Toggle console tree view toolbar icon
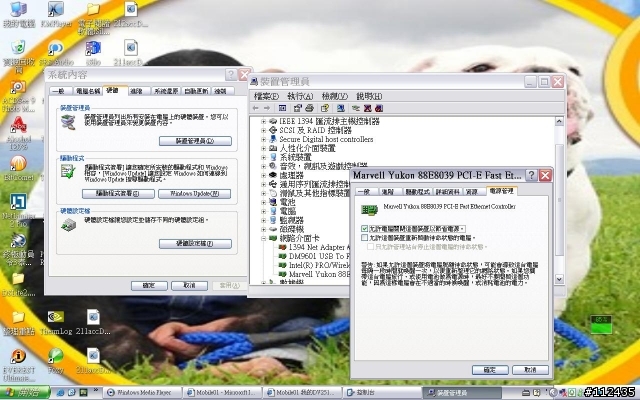640x400 pixels. pyautogui.click(x=282, y=108)
